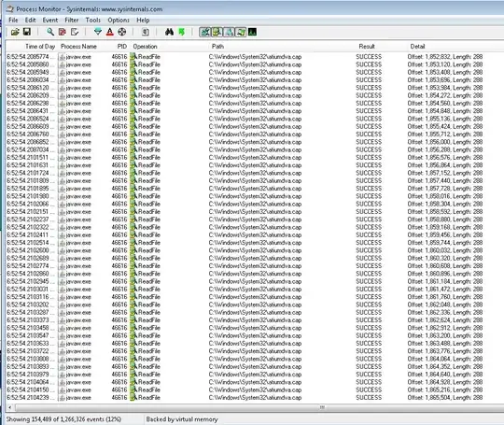Click PID 46616 at 6:52:54.2103979

point(119,375)
